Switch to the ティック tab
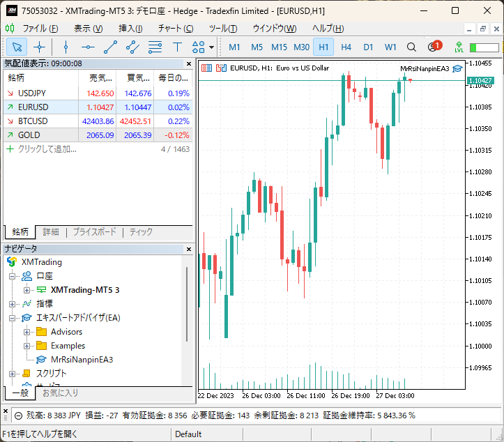 [141, 231]
